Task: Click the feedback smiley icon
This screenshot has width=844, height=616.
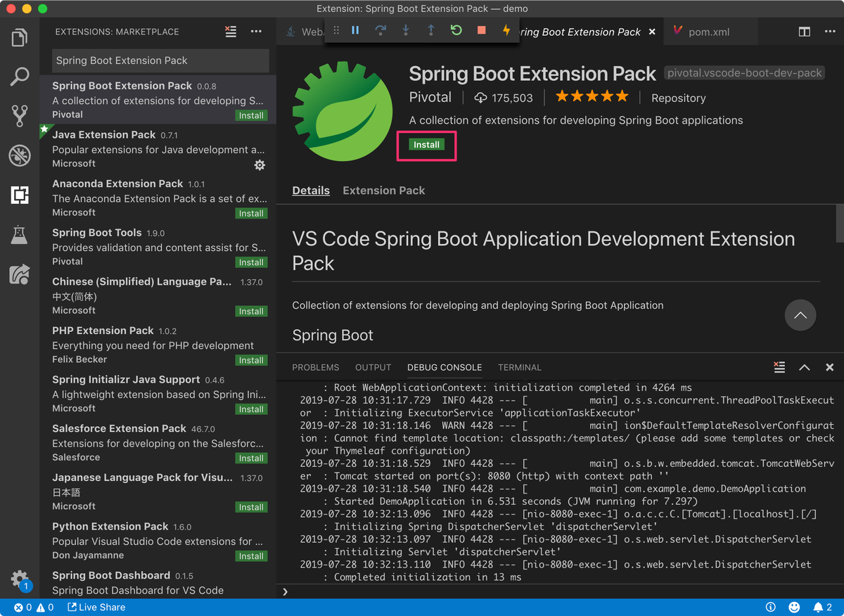Action: (794, 608)
